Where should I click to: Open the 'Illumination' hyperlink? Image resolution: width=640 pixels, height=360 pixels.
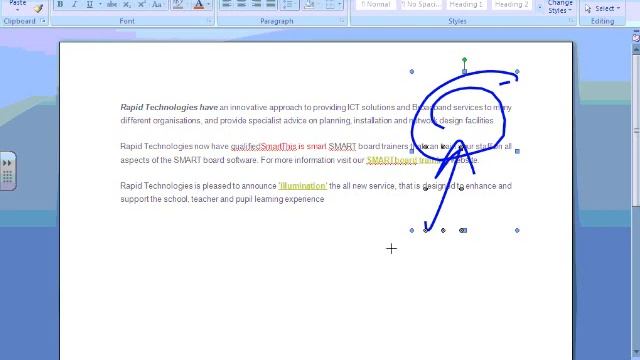(302, 186)
